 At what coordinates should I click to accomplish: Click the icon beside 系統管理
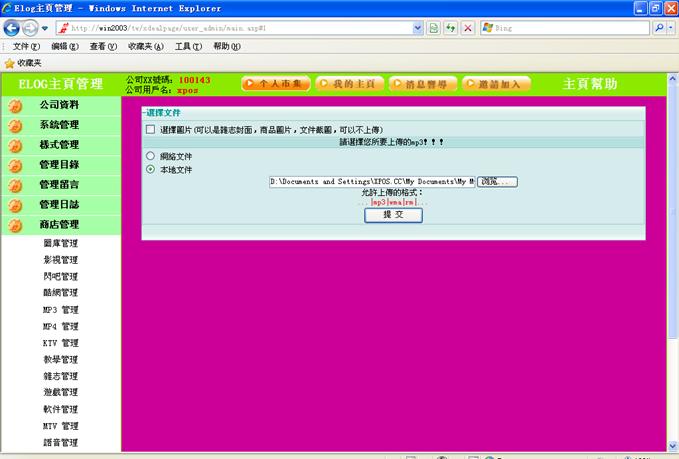point(16,125)
